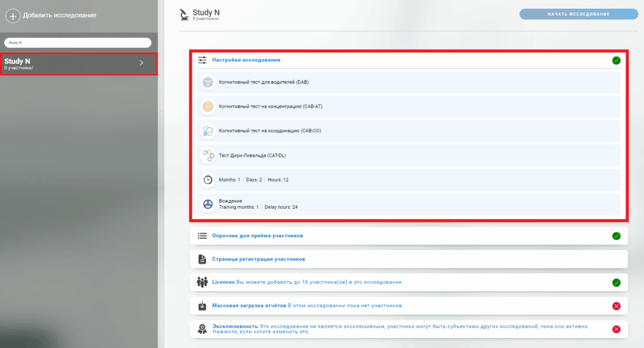644x348 pixels.
Task: Click the microscope icon beside Study N title
Action: (184, 14)
